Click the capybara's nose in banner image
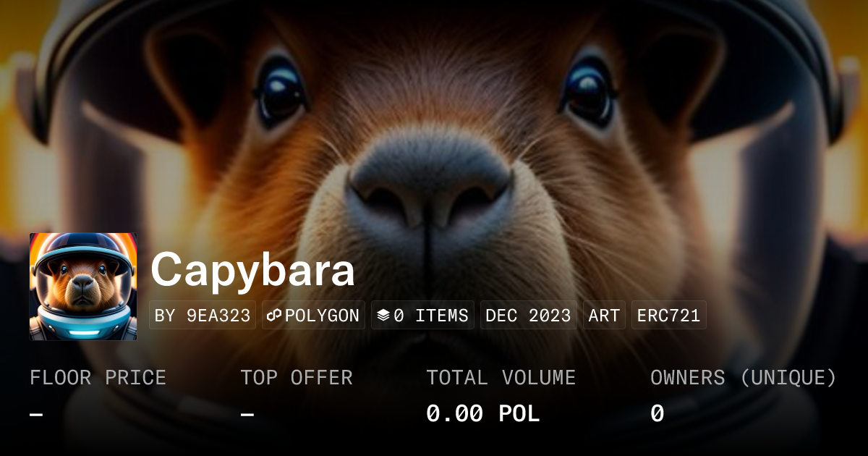 [x=430, y=188]
